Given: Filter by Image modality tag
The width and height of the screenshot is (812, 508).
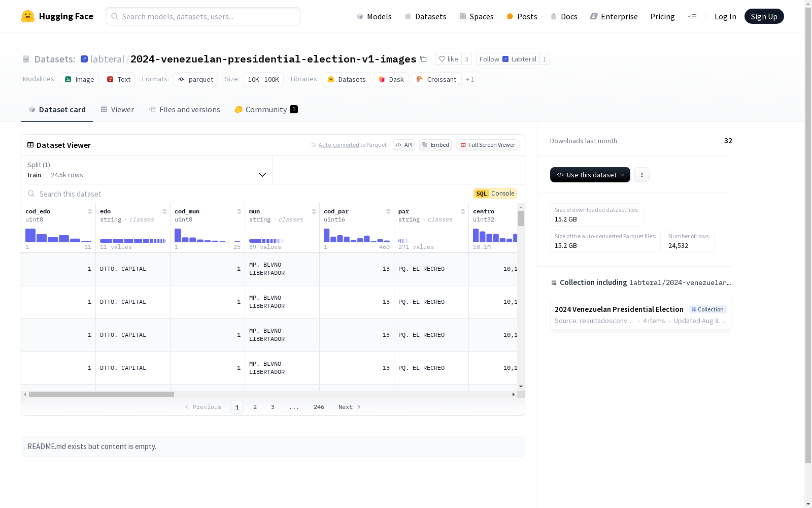Looking at the screenshot, I should (80, 79).
